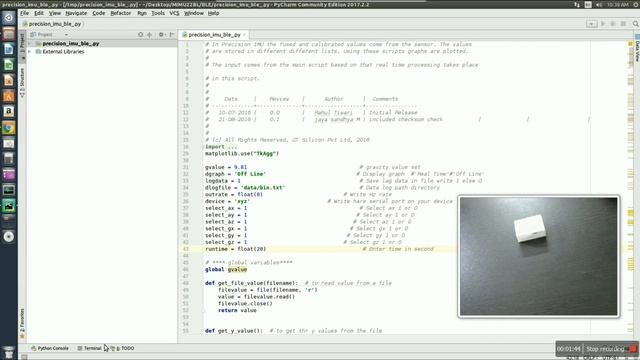Open the run configuration dropdown
640x360 pixels.
[x=591, y=24]
